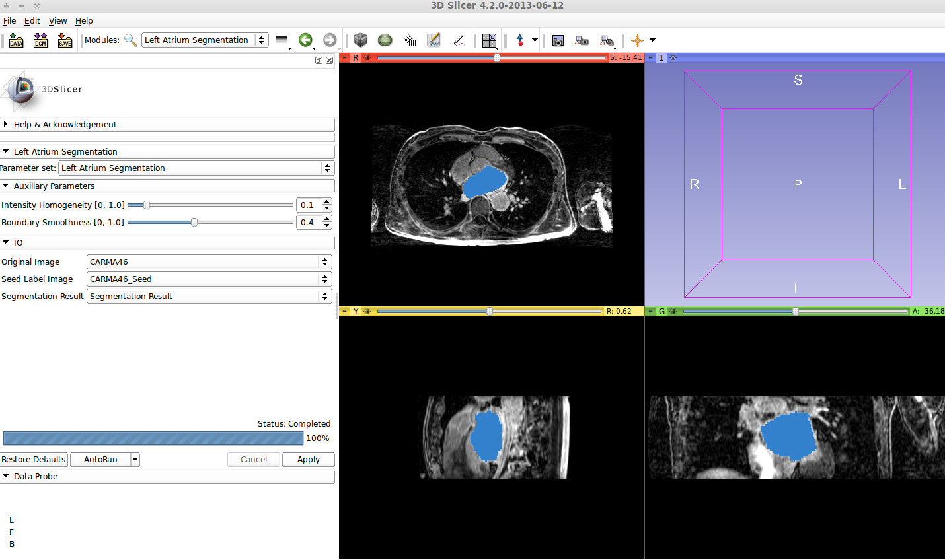Open the Seed Label Image dropdown
945x560 pixels.
point(209,279)
